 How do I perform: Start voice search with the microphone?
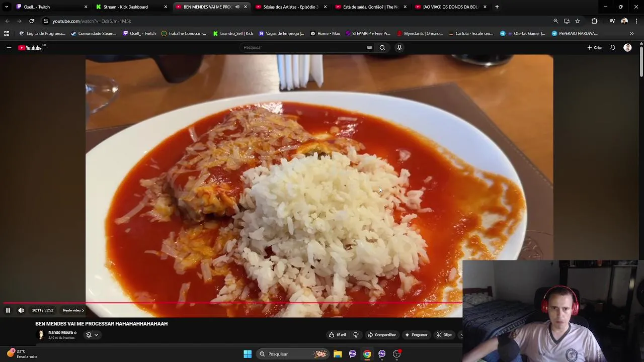399,48
